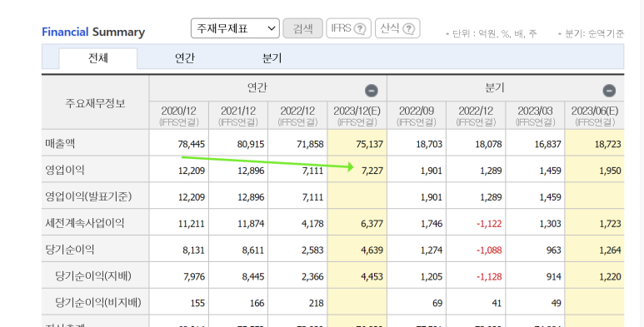Select the 4,639 estimated net income
The image size is (644, 327).
(372, 250)
